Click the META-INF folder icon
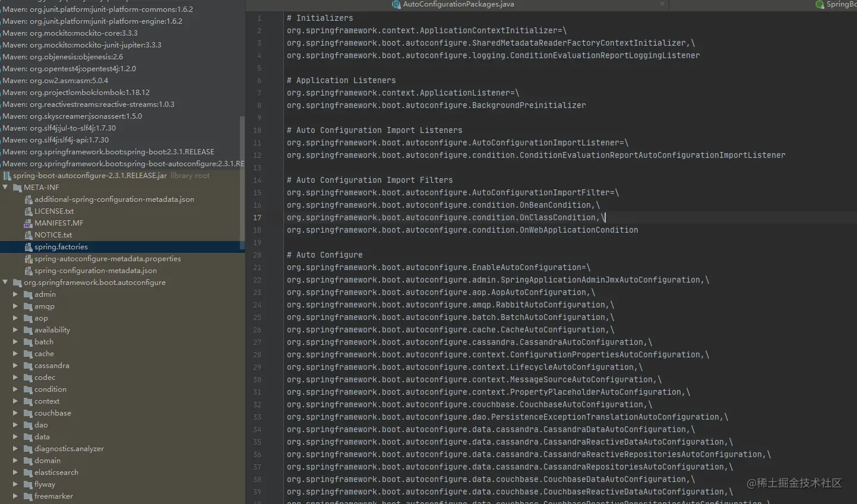The image size is (857, 504). (x=17, y=188)
